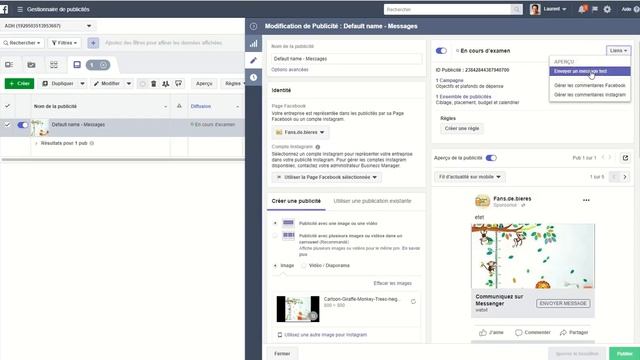
Task: Choose Gérer les commentaires Facebook menu item
Action: point(590,85)
